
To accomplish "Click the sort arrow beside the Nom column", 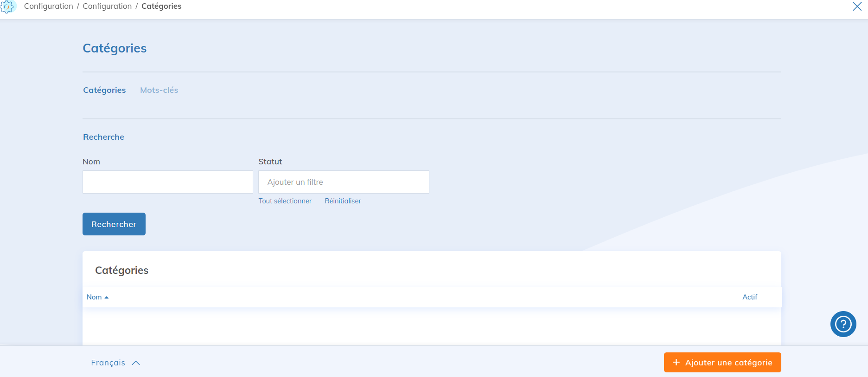I will coord(107,298).
